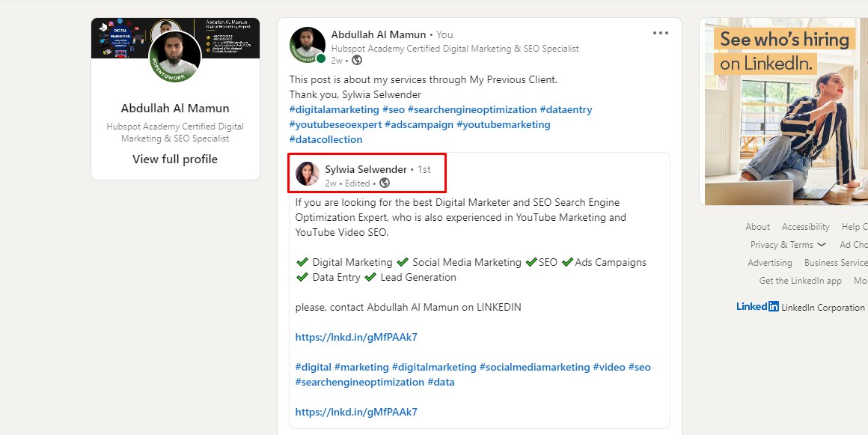868x435 pixels.
Task: Click Abdullah Al Mamun name in sidebar card
Action: (175, 108)
